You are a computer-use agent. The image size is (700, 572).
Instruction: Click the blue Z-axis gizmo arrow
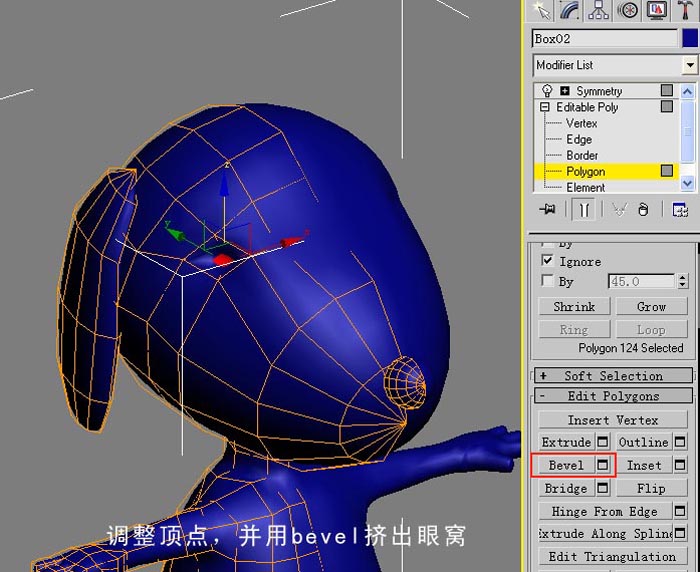[224, 185]
